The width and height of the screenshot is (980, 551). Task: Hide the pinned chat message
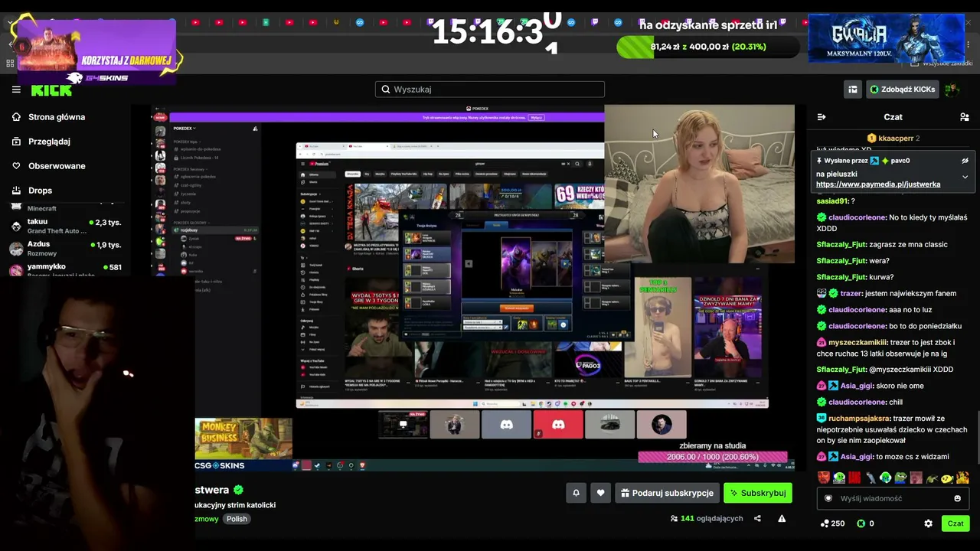point(965,161)
